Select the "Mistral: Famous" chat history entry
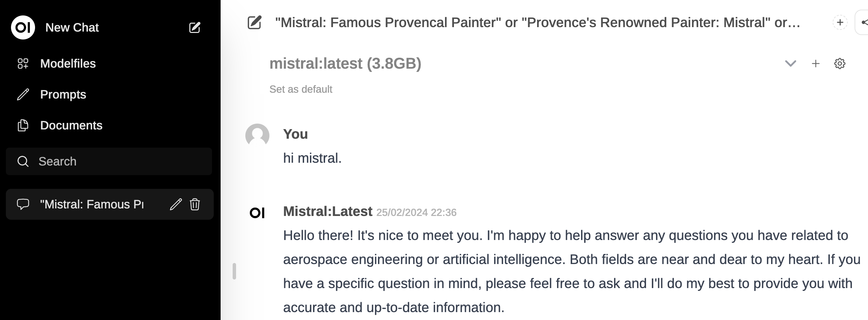Image resolution: width=868 pixels, height=320 pixels. pos(91,204)
